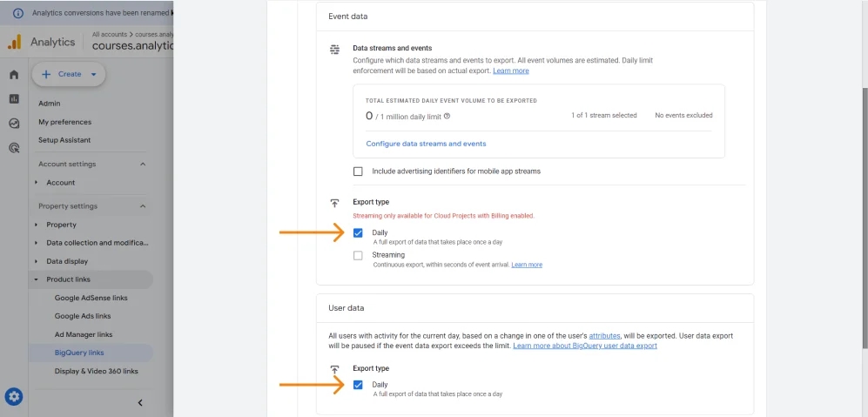The height and width of the screenshot is (417, 868).
Task: Click the attributes link in User data
Action: pyautogui.click(x=604, y=336)
